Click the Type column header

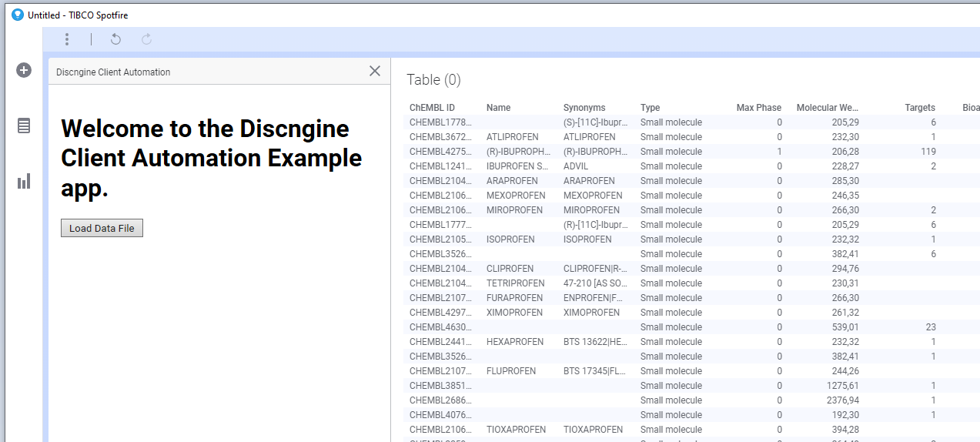click(x=650, y=108)
